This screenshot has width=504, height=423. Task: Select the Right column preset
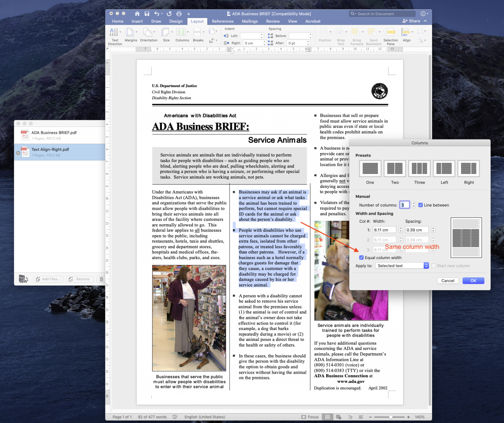click(469, 168)
